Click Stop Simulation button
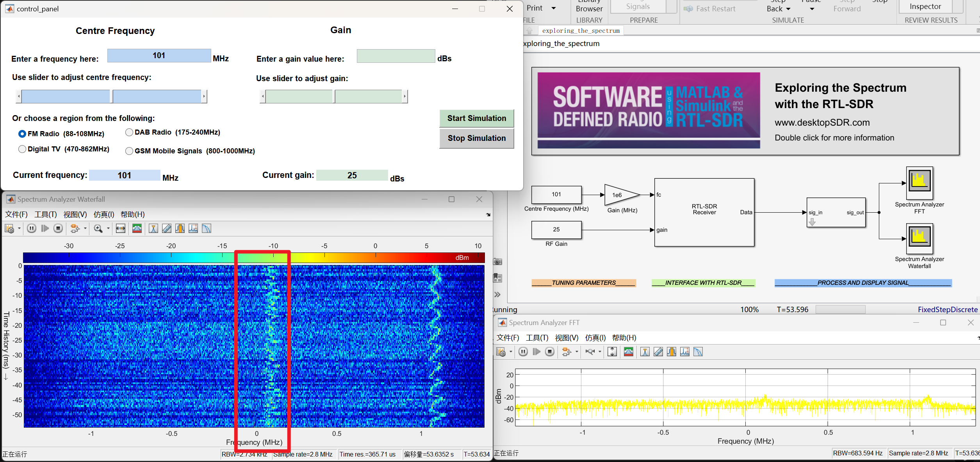Image resolution: width=980 pixels, height=462 pixels. coord(476,138)
